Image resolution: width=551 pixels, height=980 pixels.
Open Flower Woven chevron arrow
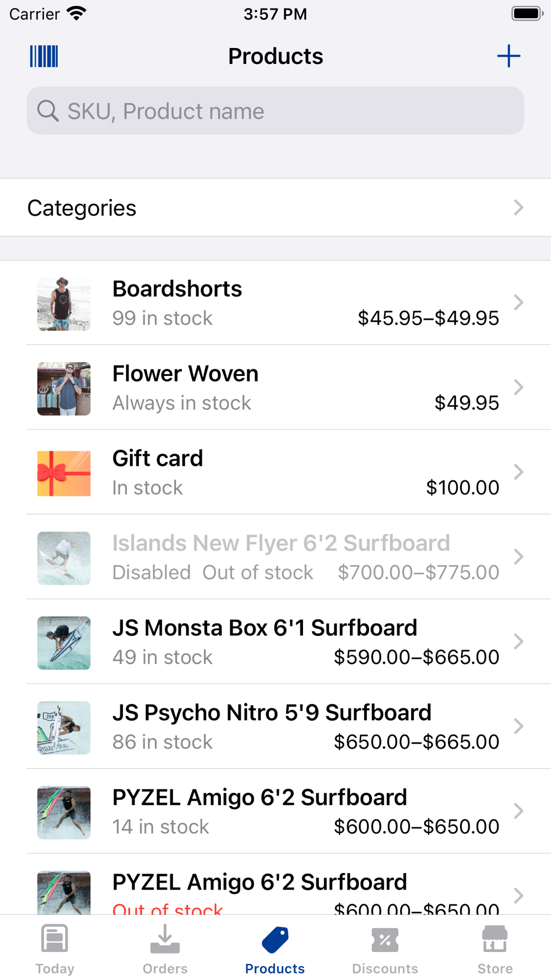tap(518, 387)
